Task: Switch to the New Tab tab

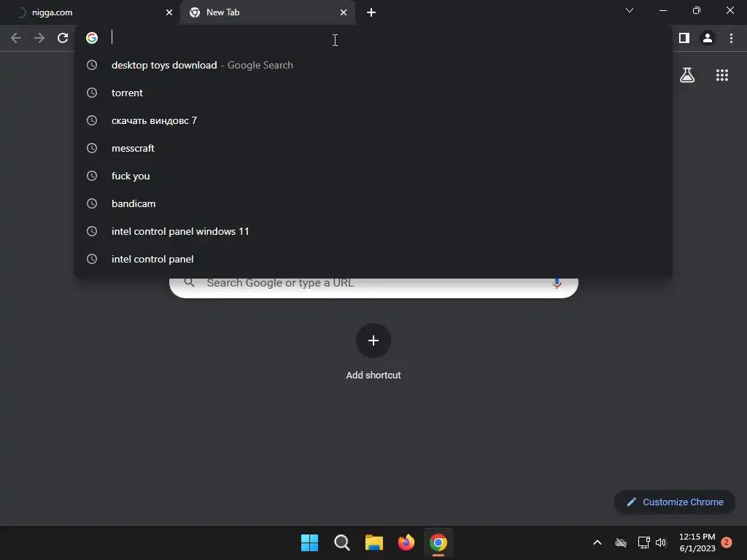Action: coord(267,12)
